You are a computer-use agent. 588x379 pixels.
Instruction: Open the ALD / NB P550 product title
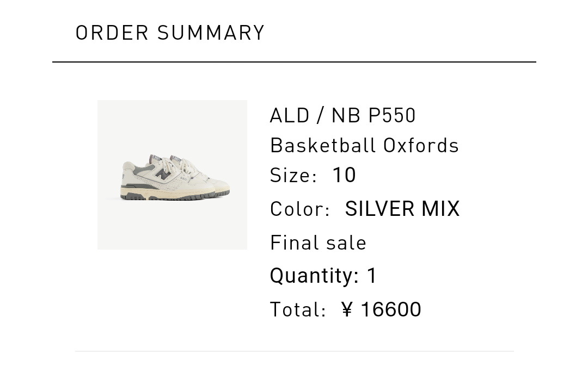(342, 115)
